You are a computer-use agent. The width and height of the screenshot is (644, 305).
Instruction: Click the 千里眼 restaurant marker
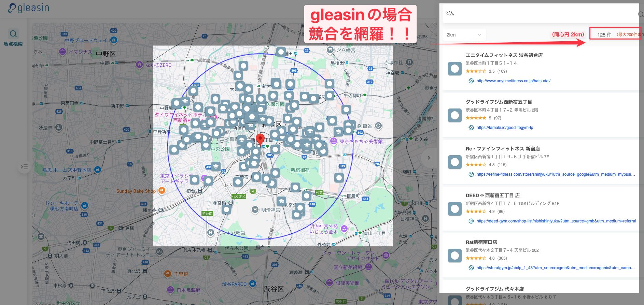(x=167, y=274)
